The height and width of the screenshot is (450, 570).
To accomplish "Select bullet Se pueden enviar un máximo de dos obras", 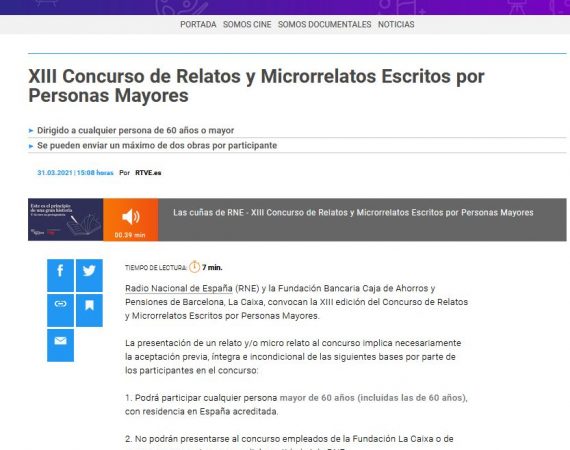I will coord(157,145).
